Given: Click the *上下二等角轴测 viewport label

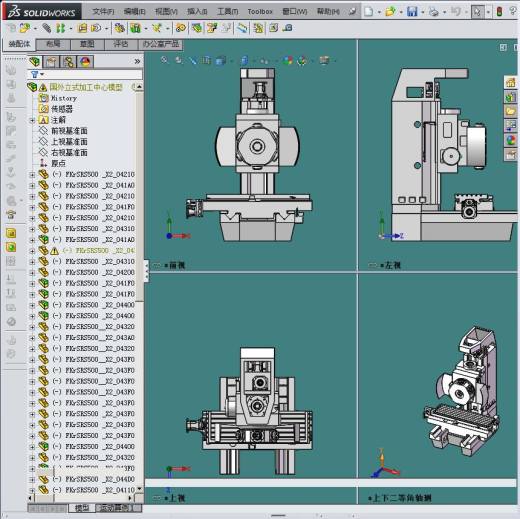Looking at the screenshot, I should [399, 499].
